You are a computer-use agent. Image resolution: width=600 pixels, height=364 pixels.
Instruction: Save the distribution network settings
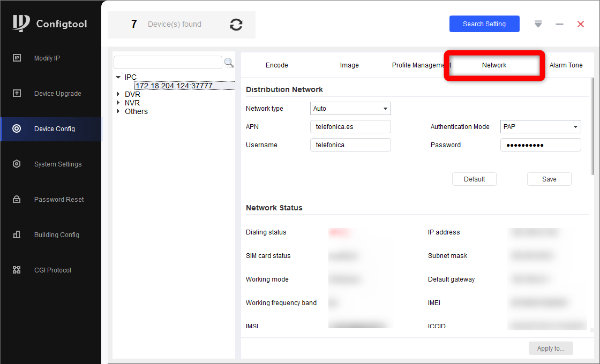[x=549, y=179]
